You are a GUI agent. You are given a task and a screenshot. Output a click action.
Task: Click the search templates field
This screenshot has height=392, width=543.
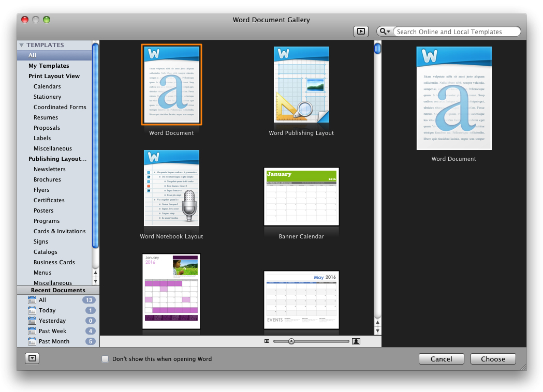[x=457, y=32]
